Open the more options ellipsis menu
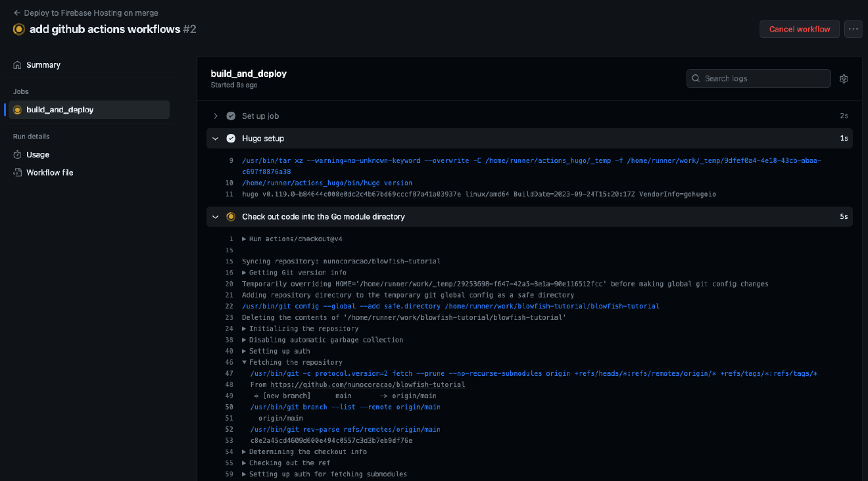Viewport: 868px width, 481px height. point(853,29)
